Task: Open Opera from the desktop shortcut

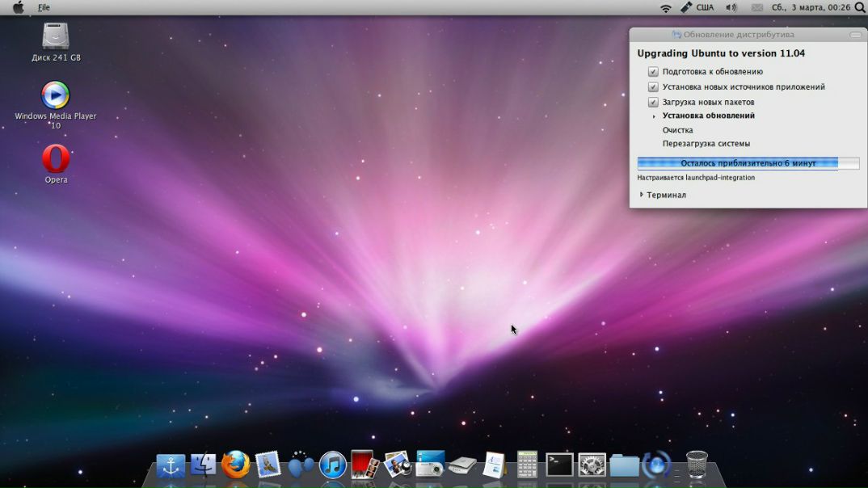Action: coord(56,159)
